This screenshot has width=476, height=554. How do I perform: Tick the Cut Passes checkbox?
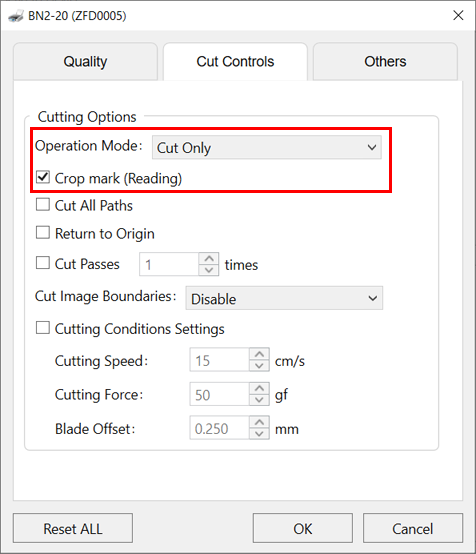coord(43,263)
